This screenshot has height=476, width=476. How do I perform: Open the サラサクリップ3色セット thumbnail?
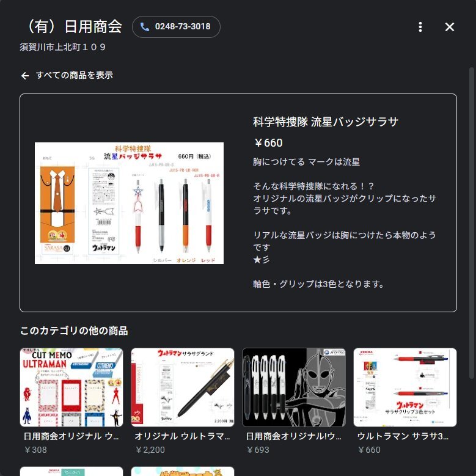[x=405, y=387]
